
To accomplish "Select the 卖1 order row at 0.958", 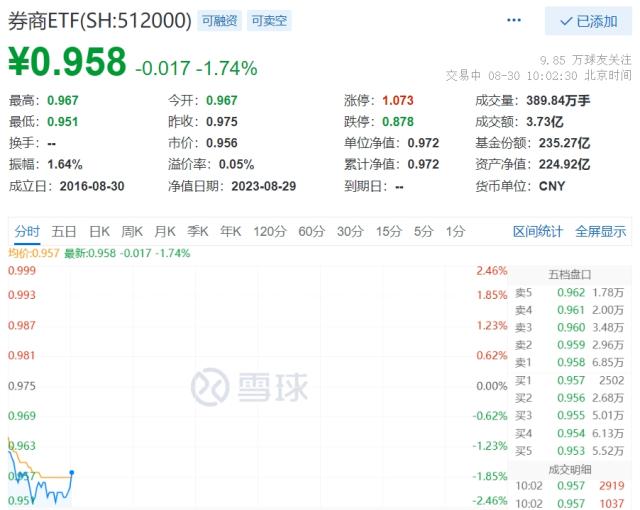I will point(569,362).
